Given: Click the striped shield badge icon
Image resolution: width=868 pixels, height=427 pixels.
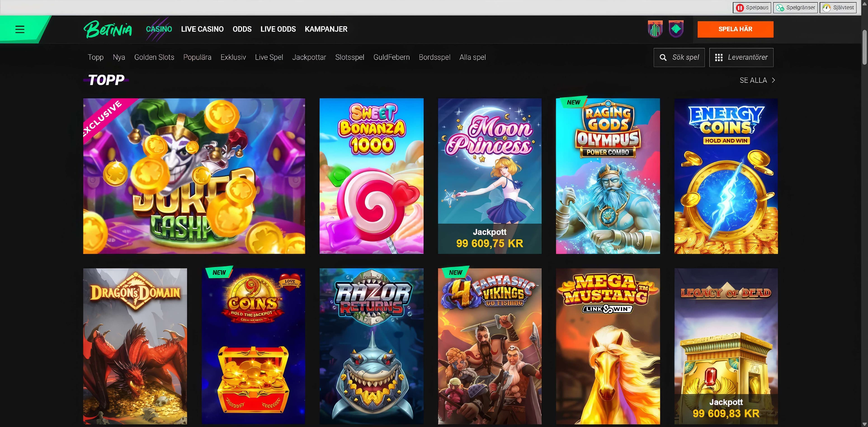Looking at the screenshot, I should pos(655,29).
